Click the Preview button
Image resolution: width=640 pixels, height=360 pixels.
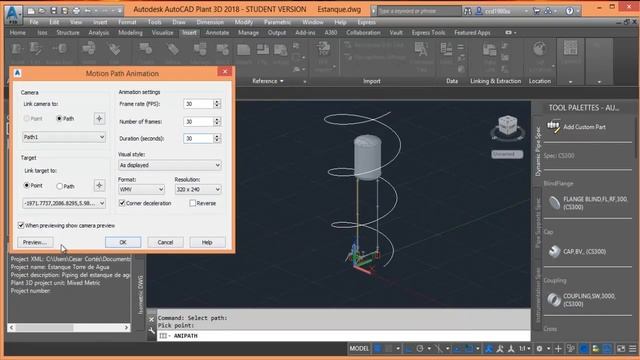(x=35, y=242)
